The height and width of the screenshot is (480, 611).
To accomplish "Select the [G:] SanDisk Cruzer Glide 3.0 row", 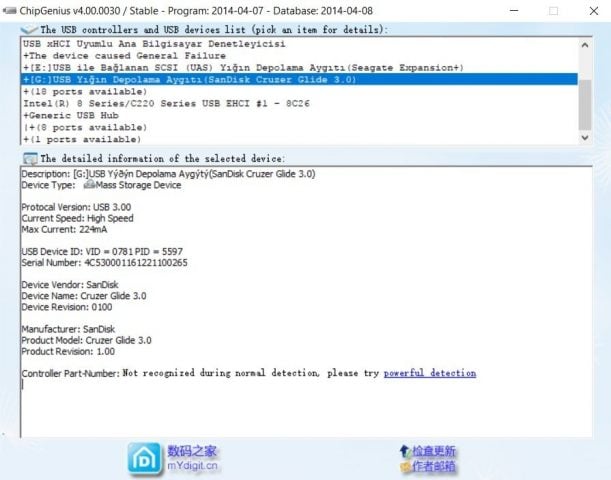I will tap(299, 79).
